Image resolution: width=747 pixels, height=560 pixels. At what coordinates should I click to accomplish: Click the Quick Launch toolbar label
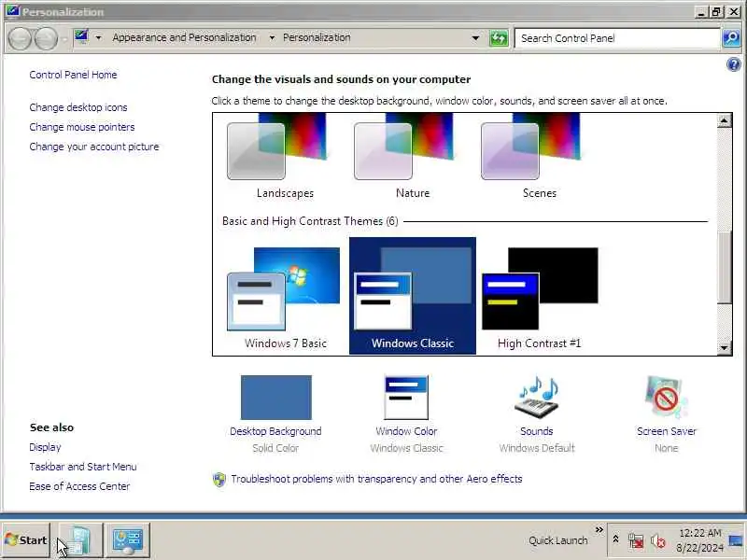tap(557, 540)
